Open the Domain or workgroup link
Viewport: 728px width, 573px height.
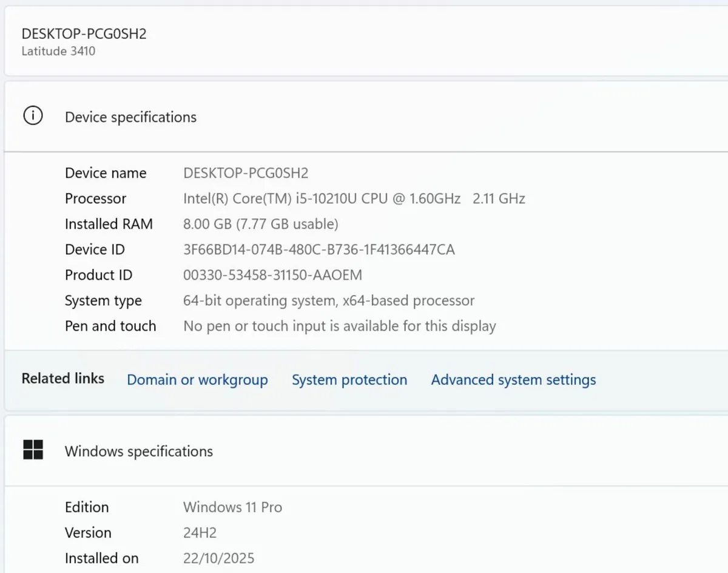[197, 380]
